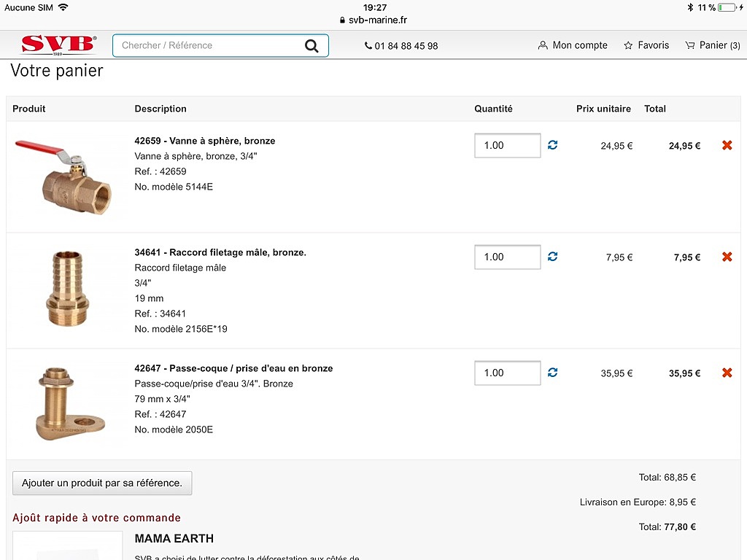Open the SVB logo homepage

(58, 44)
